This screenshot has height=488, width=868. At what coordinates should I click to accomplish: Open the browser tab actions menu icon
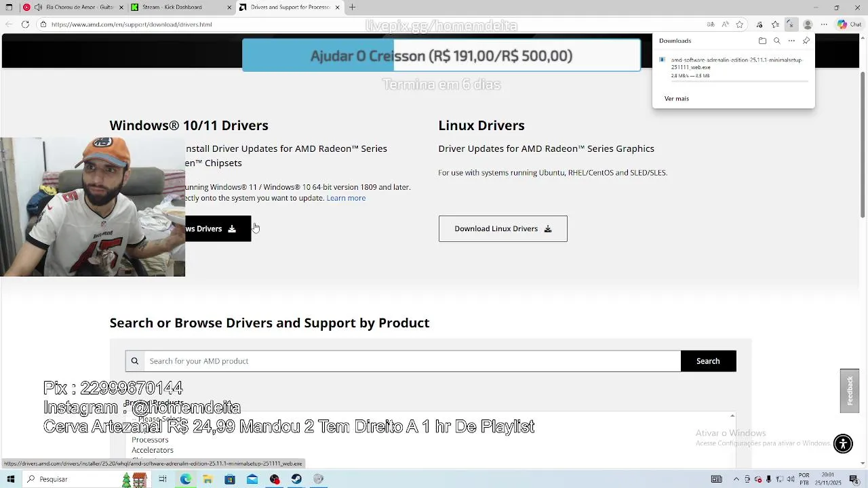9,7
